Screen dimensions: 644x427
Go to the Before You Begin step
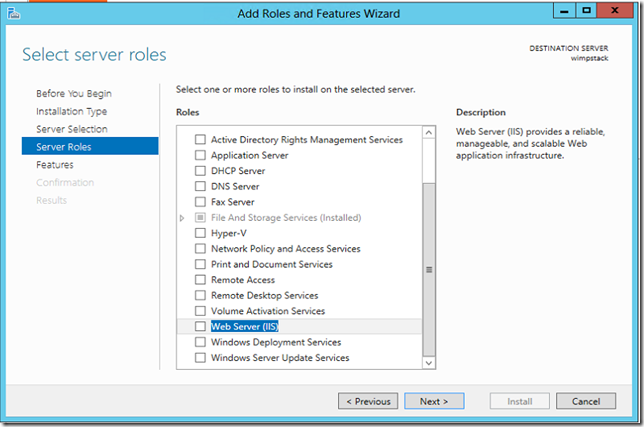74,94
